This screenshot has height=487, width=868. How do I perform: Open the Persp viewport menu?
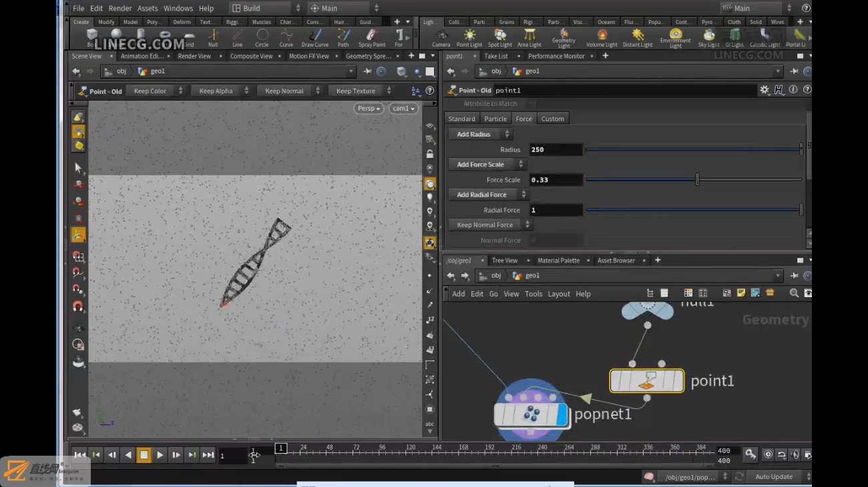coord(369,108)
